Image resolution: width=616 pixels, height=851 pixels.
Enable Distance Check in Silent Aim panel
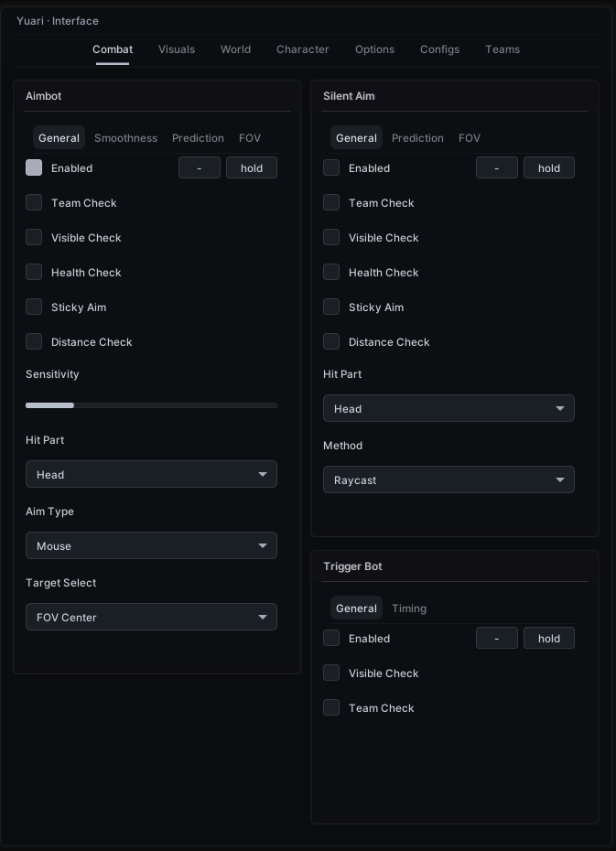point(331,341)
